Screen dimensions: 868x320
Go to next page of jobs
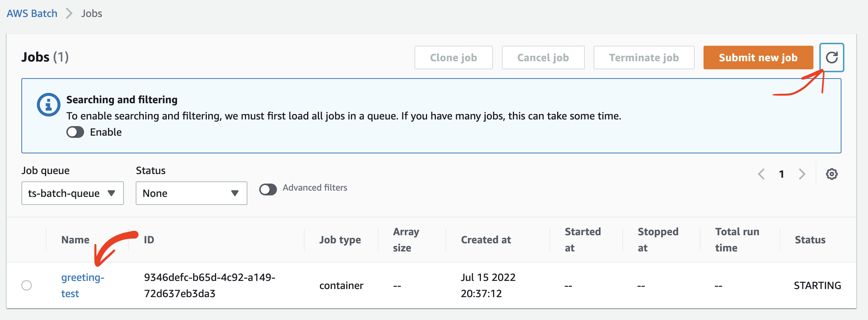[802, 174]
